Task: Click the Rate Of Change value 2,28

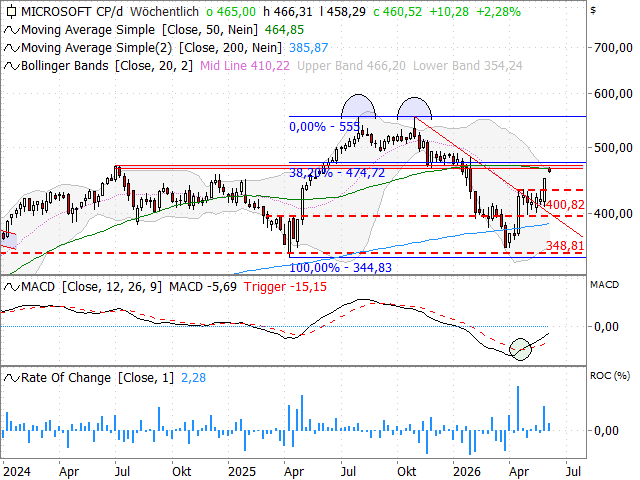Action: (193, 378)
